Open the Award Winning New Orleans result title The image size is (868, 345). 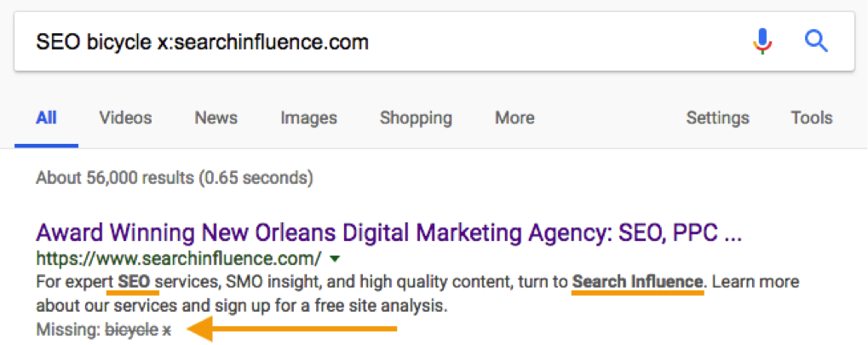(388, 232)
